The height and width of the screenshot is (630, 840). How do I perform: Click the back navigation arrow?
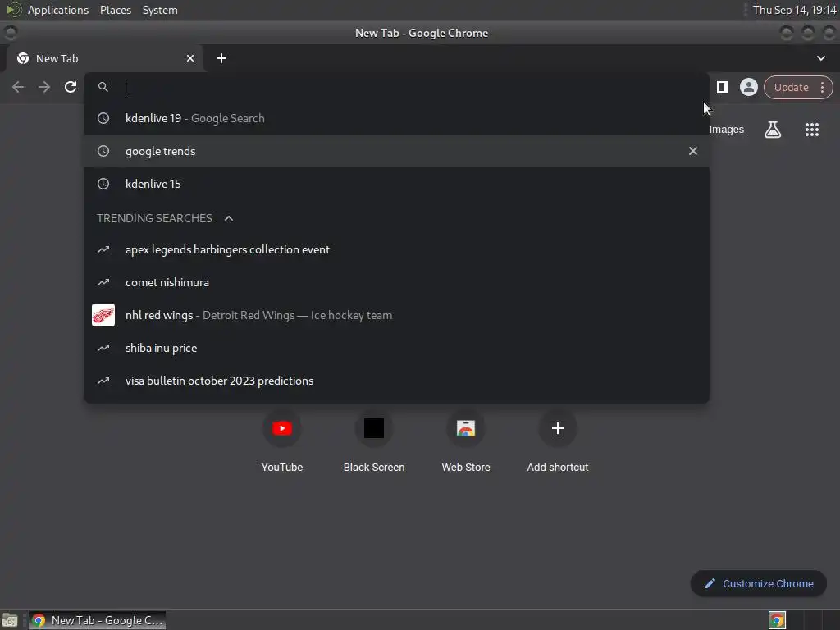[18, 87]
